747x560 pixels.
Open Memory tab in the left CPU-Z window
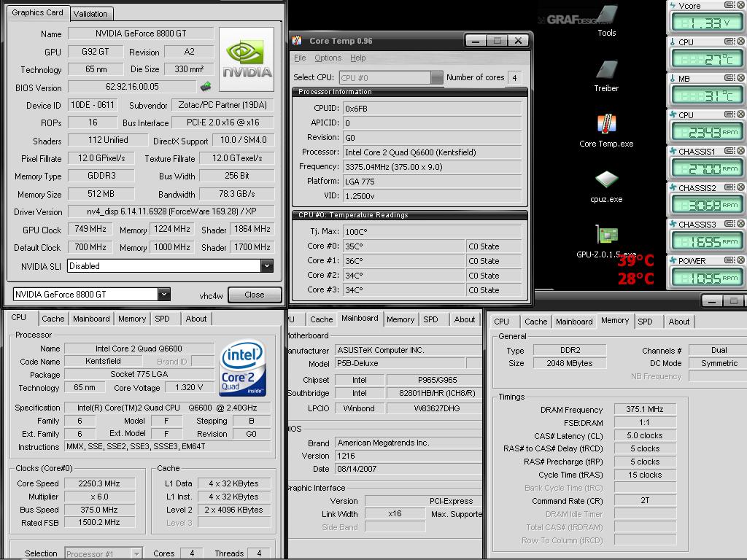132,319
